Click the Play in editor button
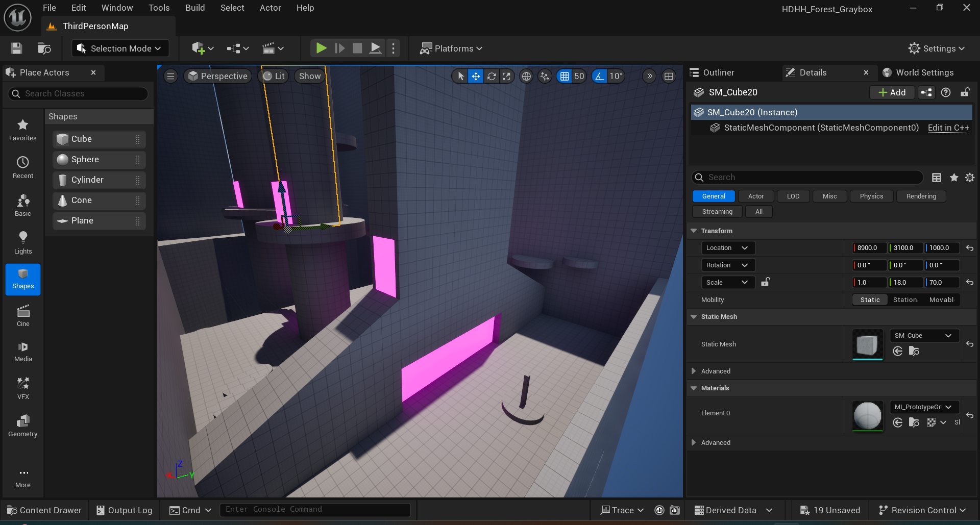The height and width of the screenshot is (525, 980). click(x=321, y=48)
